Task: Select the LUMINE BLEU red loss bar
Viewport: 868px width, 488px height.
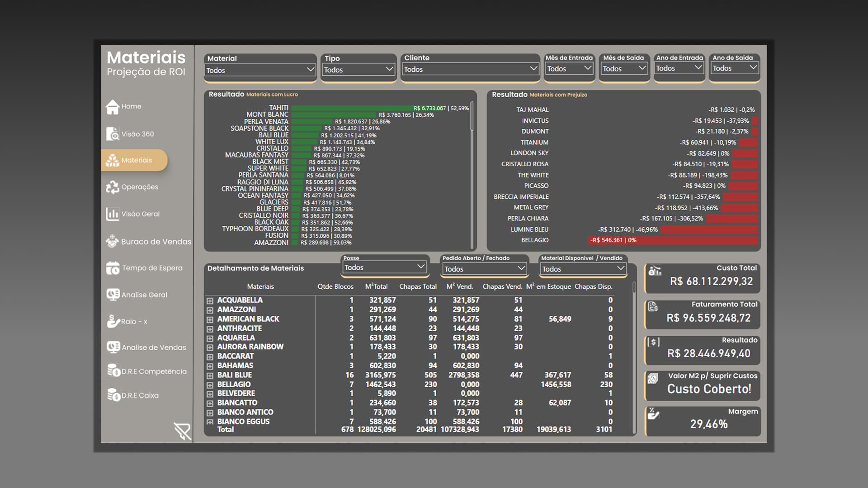Action: tap(709, 230)
